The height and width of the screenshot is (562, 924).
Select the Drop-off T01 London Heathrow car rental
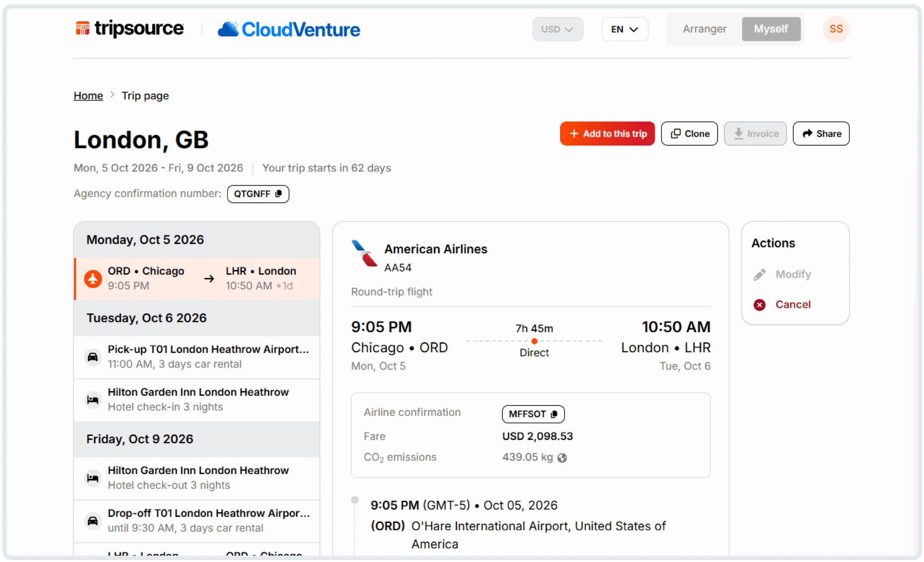[x=197, y=520]
